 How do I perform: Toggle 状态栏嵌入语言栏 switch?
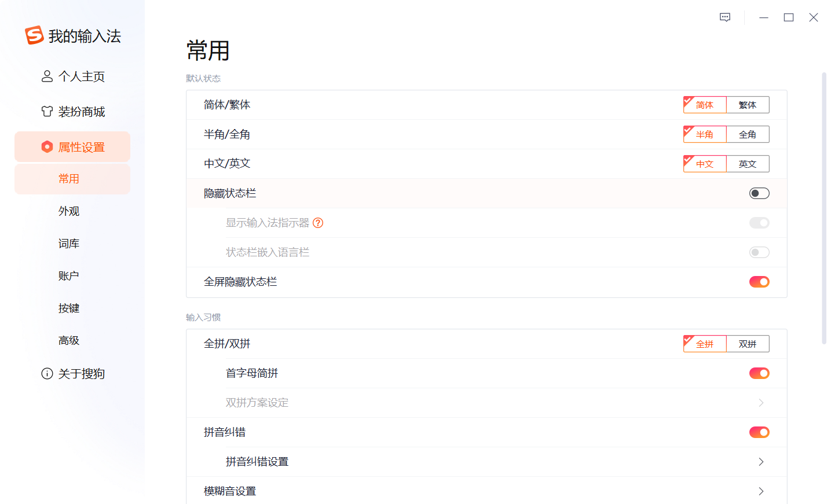pos(759,252)
